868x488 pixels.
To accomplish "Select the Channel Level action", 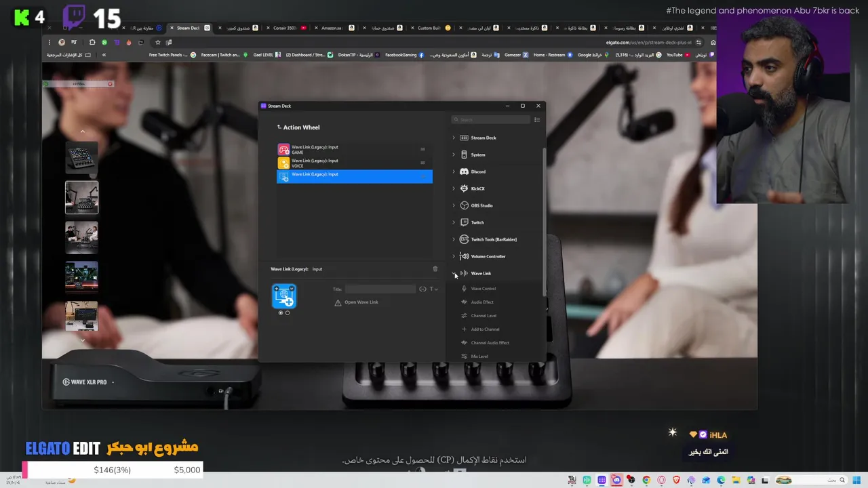I will tap(484, 316).
